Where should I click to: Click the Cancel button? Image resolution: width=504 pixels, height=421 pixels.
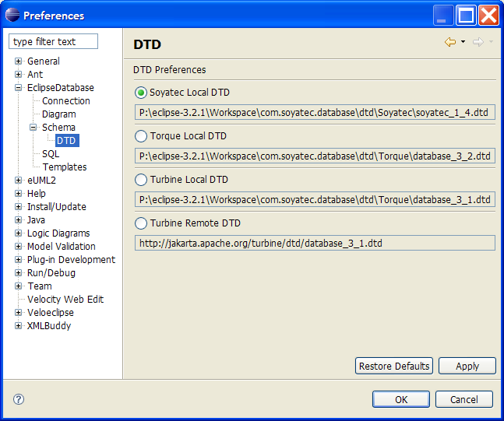tap(463, 399)
